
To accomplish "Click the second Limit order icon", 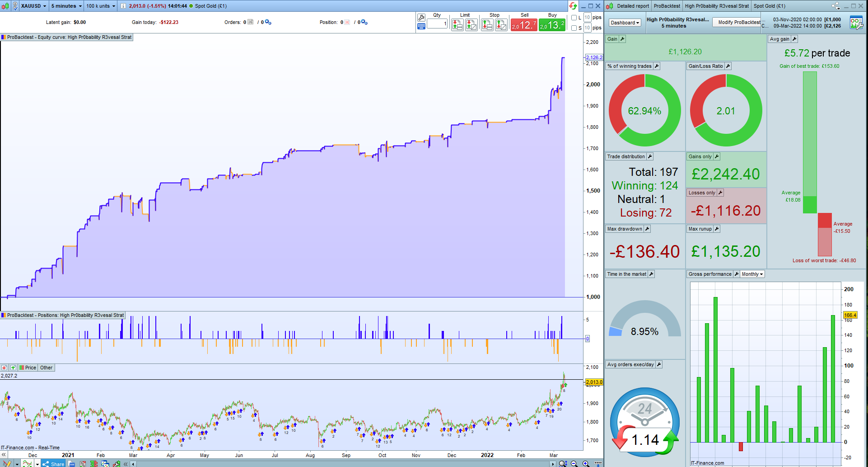I will pos(471,25).
